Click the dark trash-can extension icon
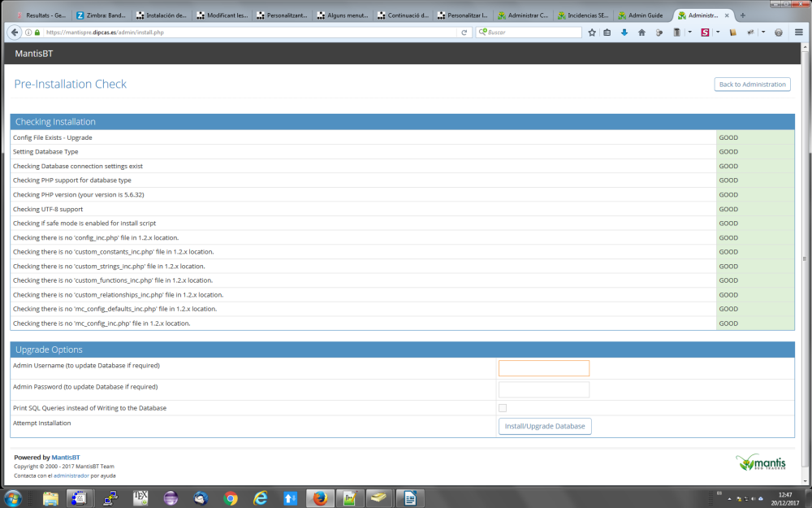Image resolution: width=812 pixels, height=508 pixels. (676, 33)
